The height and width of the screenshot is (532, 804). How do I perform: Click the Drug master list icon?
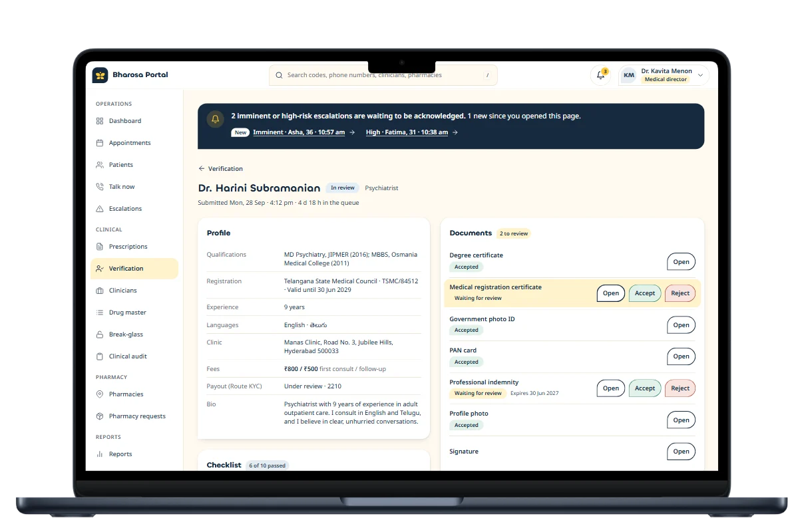tap(100, 313)
